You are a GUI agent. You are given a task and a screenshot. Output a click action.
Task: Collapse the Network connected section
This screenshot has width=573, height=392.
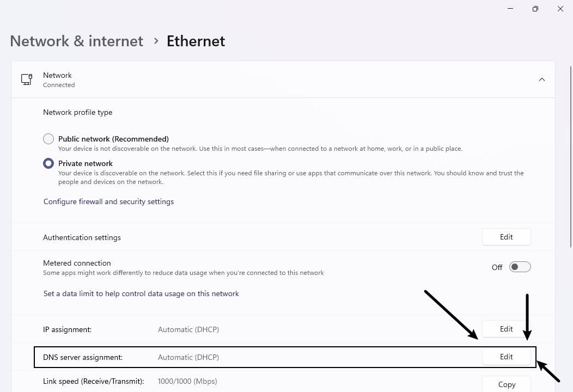click(542, 79)
